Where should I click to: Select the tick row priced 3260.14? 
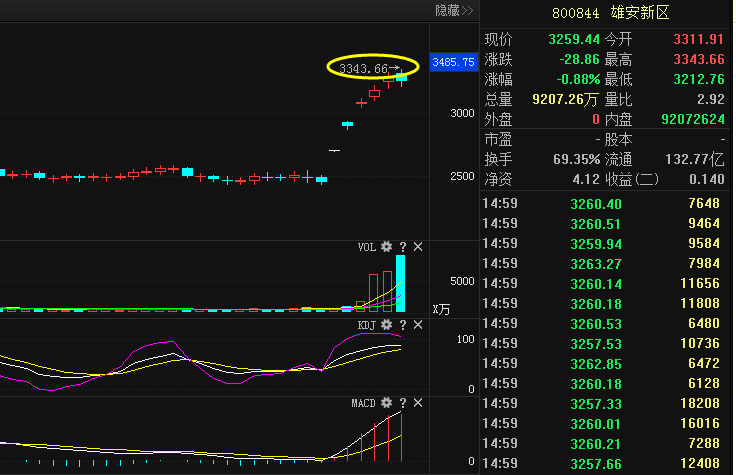[x=601, y=284]
